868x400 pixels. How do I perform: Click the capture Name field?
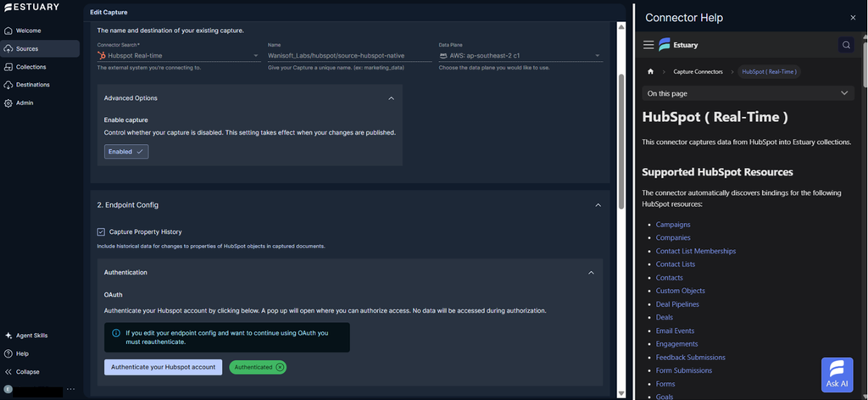349,55
